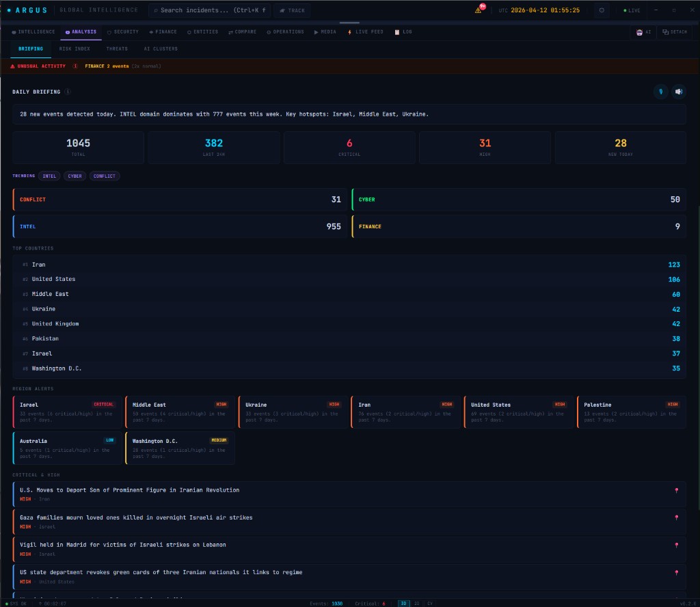Click the settings gear beside UTC clock
The image size is (700, 607).
coord(602,10)
